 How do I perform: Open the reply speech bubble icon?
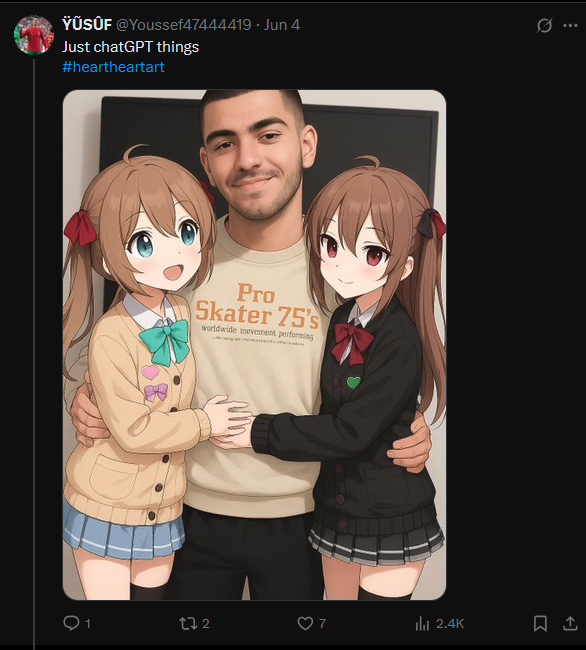(x=71, y=623)
